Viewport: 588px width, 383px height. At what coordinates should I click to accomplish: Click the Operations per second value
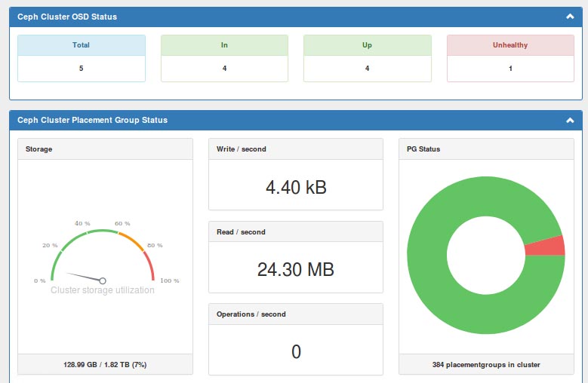tap(296, 351)
